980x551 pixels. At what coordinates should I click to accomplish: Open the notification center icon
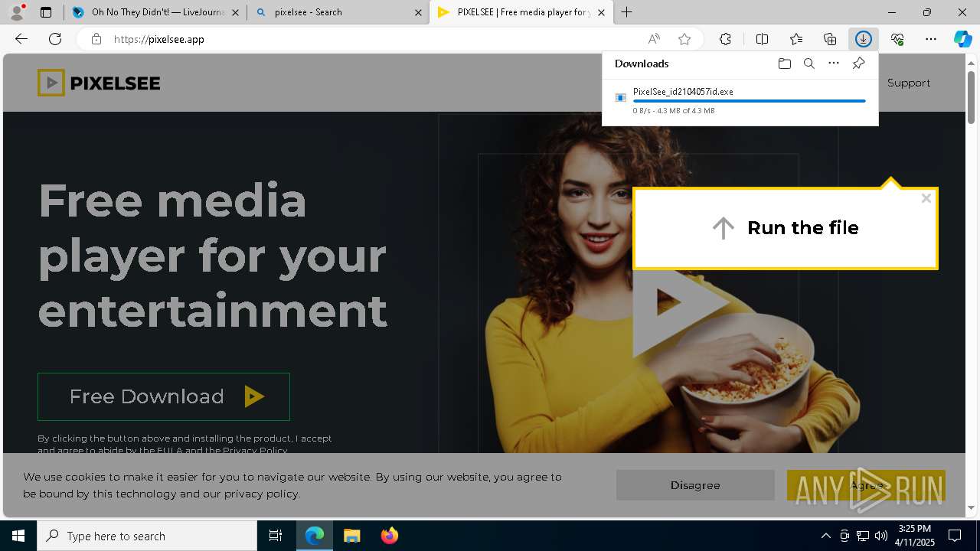(x=955, y=536)
